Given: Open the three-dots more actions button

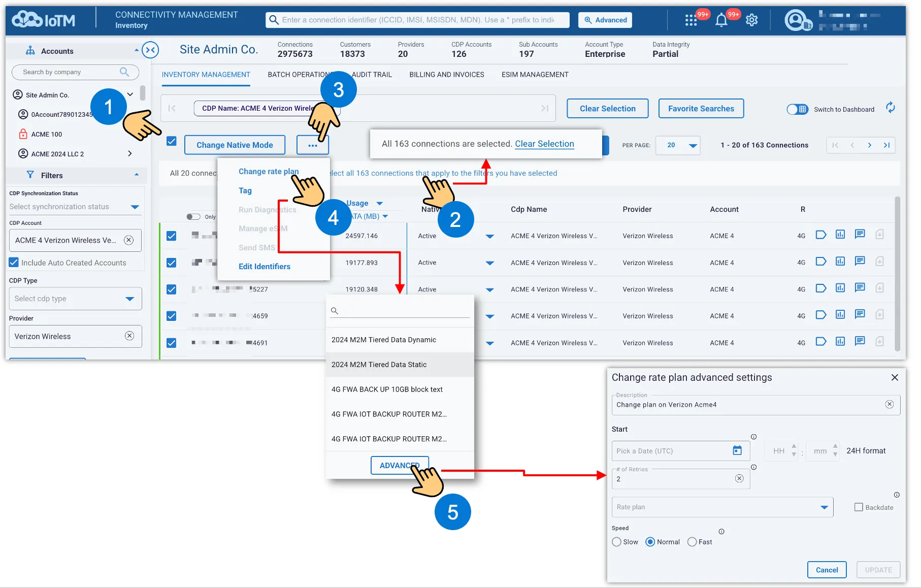Looking at the screenshot, I should click(313, 145).
